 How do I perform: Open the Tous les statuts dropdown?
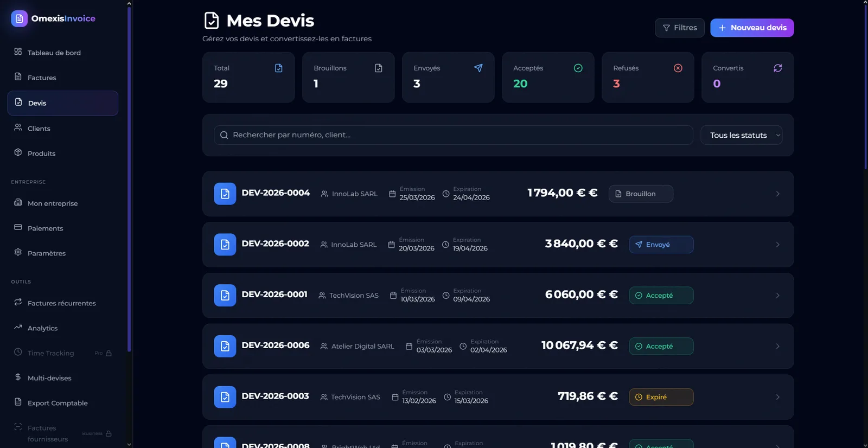coord(742,135)
